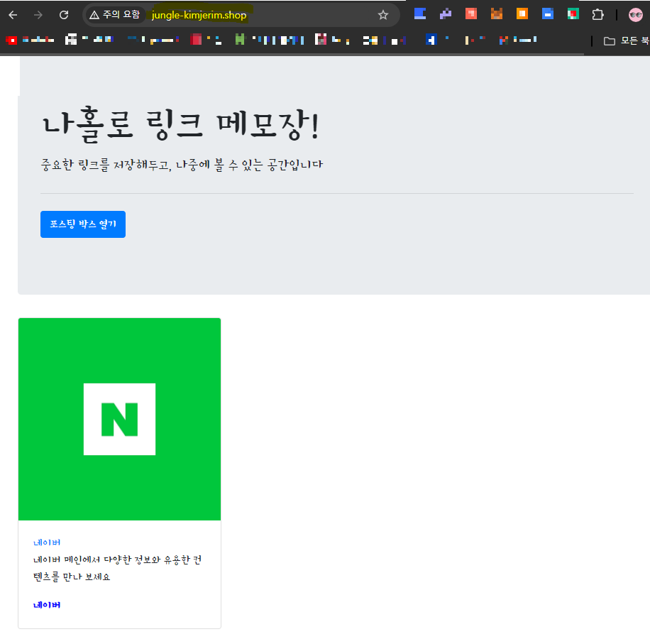The height and width of the screenshot is (644, 650).
Task: Click the 포스팅 박스 열기 button
Action: (x=83, y=224)
